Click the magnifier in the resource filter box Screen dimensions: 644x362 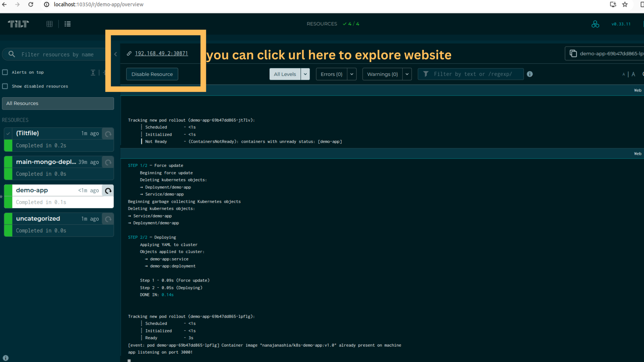[x=11, y=54]
